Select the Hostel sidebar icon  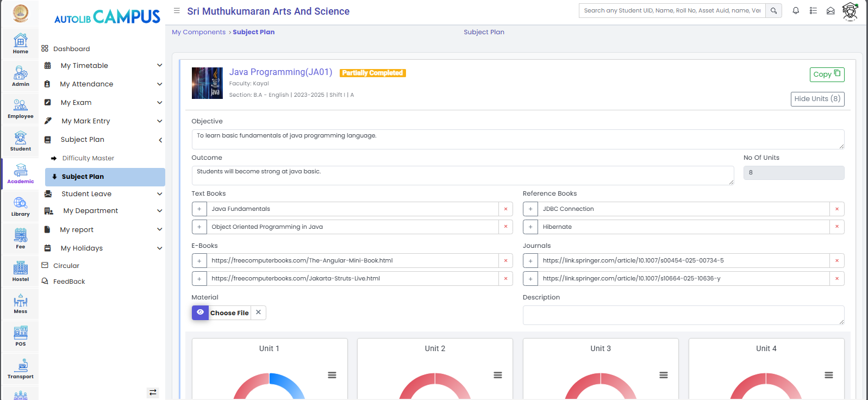coord(21,271)
